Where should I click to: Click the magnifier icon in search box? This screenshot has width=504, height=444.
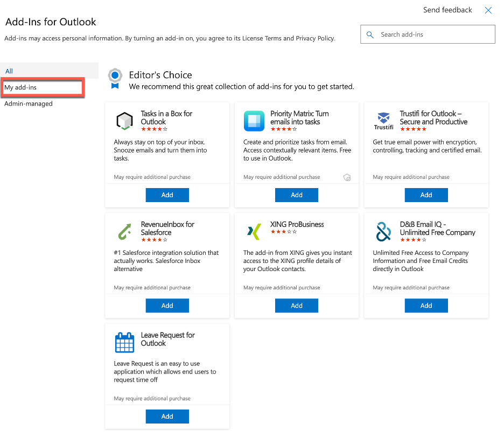370,34
